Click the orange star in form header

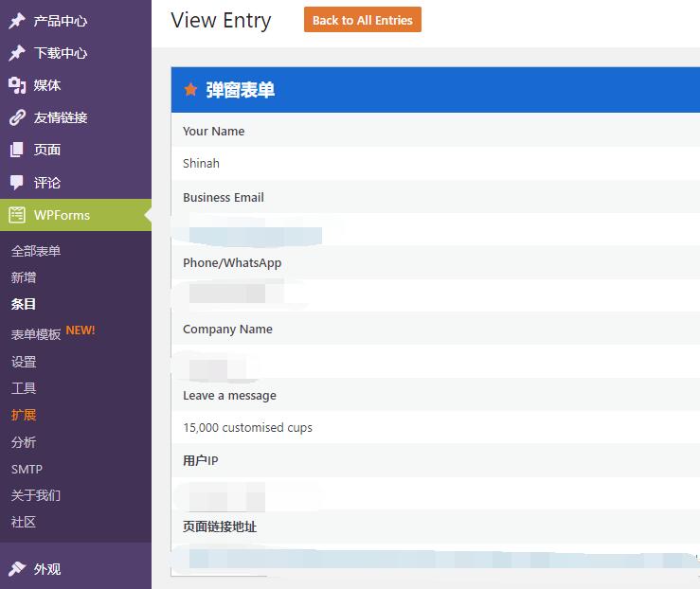pyautogui.click(x=190, y=90)
